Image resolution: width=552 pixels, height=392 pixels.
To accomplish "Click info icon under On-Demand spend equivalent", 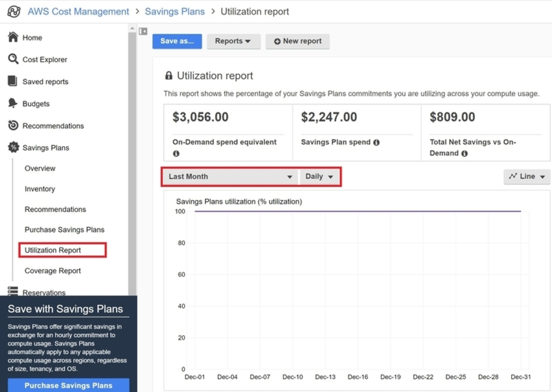I will point(176,154).
